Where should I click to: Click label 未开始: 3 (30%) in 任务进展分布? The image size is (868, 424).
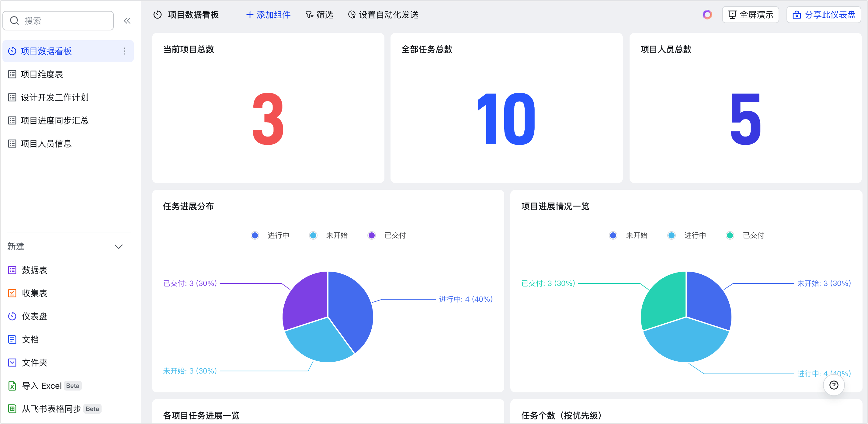pos(190,371)
